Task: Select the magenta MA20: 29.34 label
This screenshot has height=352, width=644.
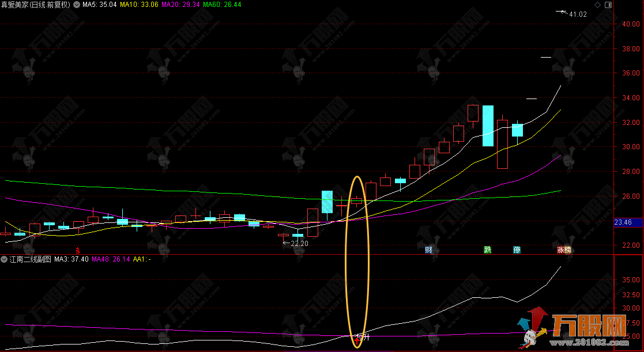Action: pyautogui.click(x=180, y=5)
